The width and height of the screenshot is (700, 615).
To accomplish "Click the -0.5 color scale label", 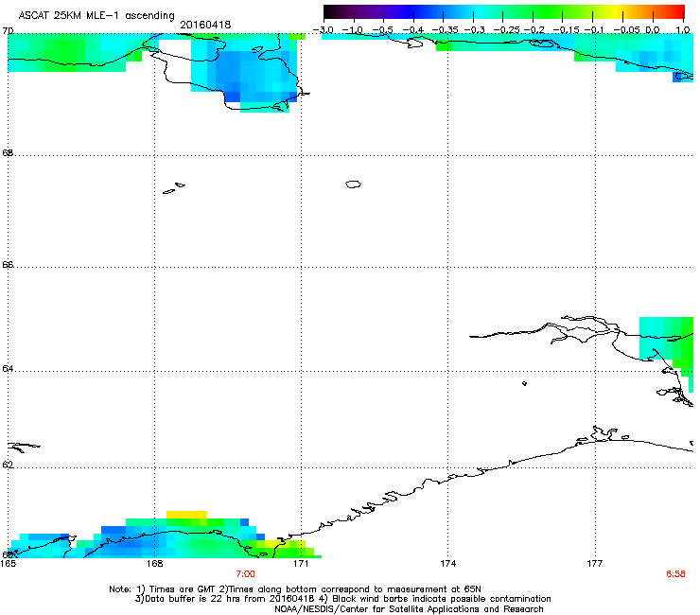I will point(383,30).
